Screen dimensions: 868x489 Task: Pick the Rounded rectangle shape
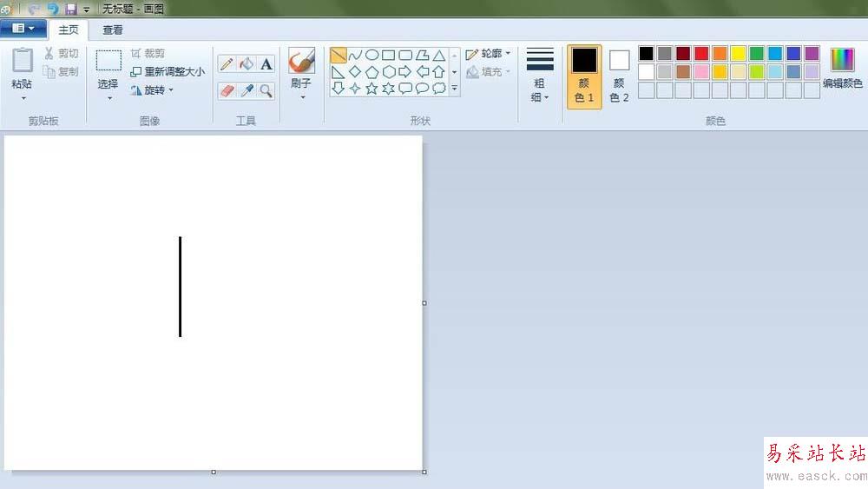click(x=405, y=55)
